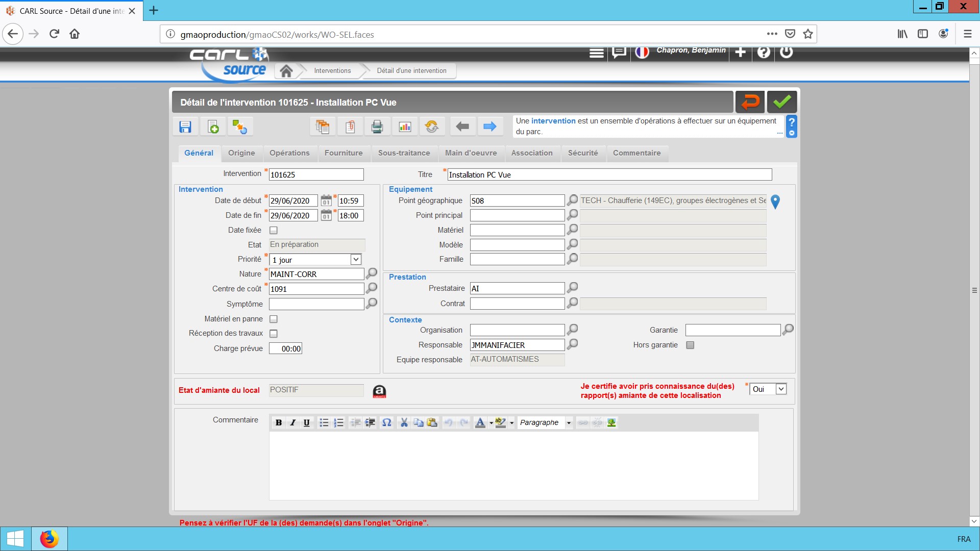The image size is (980, 551).
Task: Click the orange return arrow button
Action: (750, 102)
